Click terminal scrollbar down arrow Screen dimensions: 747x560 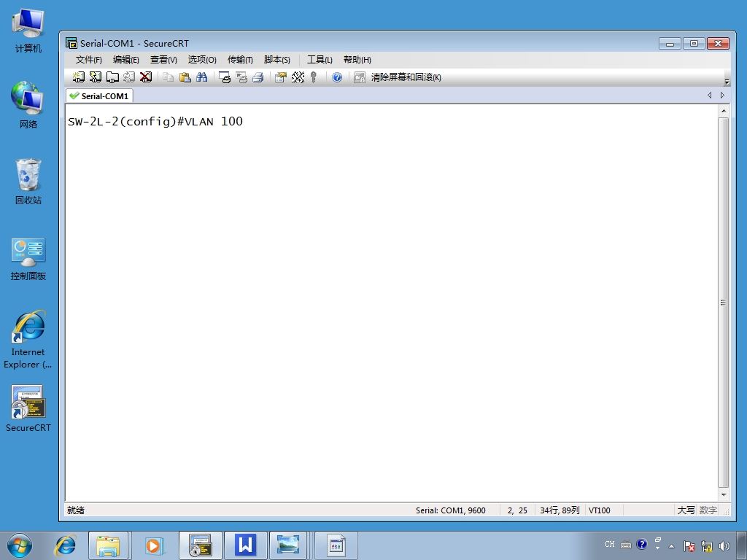pyautogui.click(x=723, y=495)
